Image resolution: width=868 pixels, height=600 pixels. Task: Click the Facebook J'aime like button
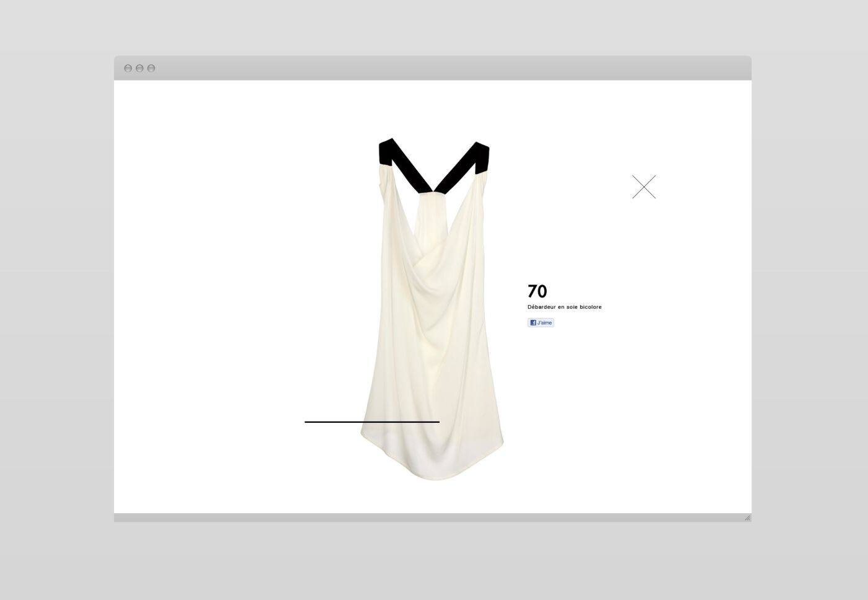(541, 322)
